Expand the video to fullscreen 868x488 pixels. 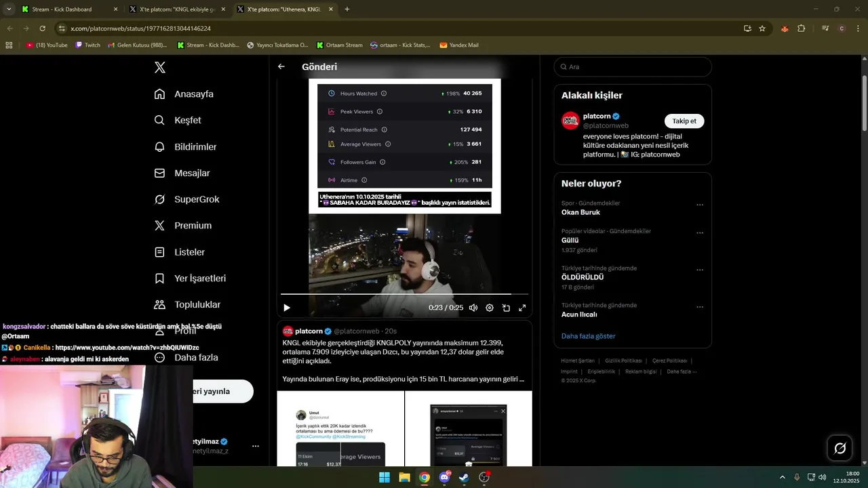click(522, 308)
